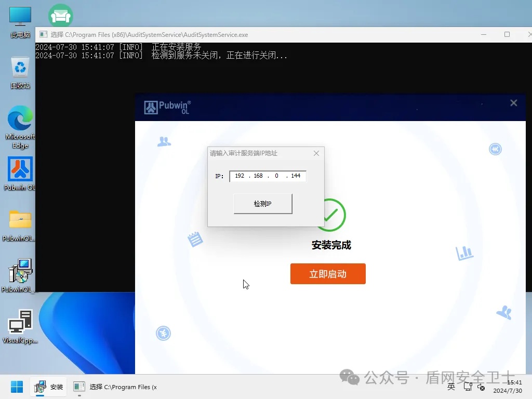Viewport: 532px width, 399px height.
Task: Switch to the 安装 installer taskbar item
Action: pyautogui.click(x=49, y=387)
